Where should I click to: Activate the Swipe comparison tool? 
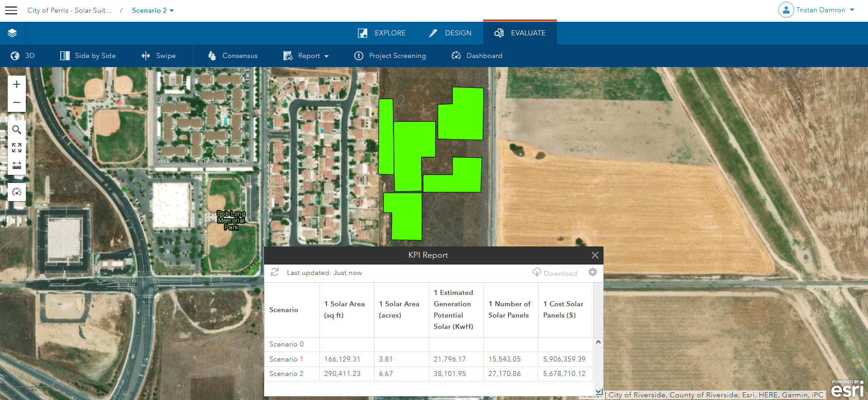pyautogui.click(x=158, y=56)
